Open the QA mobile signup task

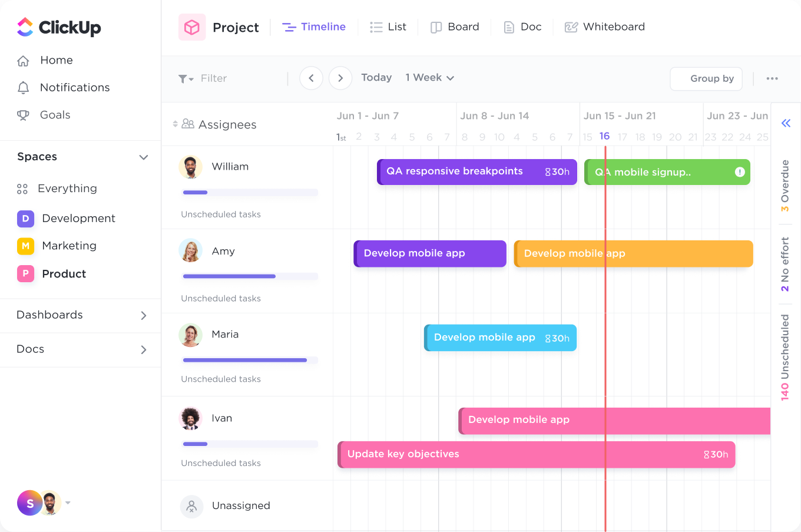pyautogui.click(x=667, y=172)
